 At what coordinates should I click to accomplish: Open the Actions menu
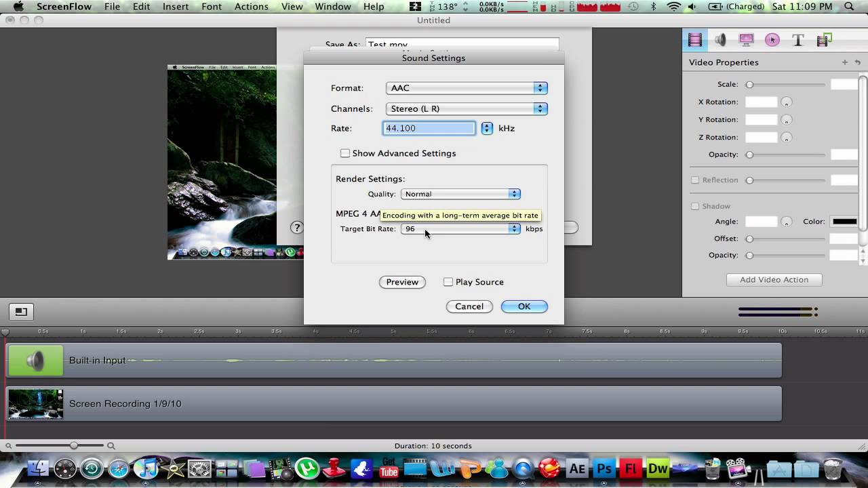click(x=251, y=7)
